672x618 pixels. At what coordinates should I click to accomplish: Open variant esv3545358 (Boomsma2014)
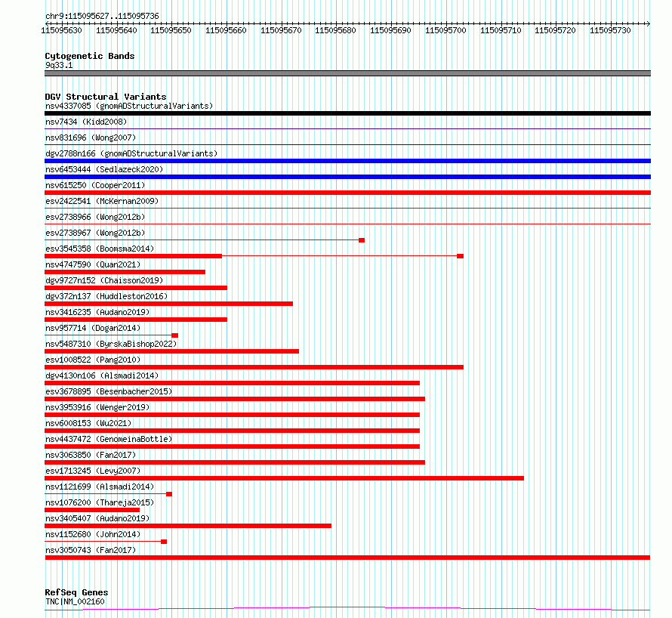point(100,249)
